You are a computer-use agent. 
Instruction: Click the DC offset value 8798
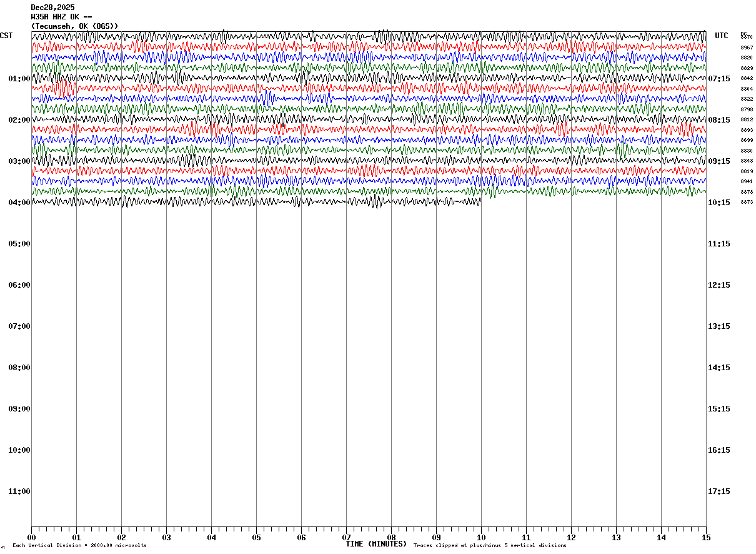tap(747, 109)
